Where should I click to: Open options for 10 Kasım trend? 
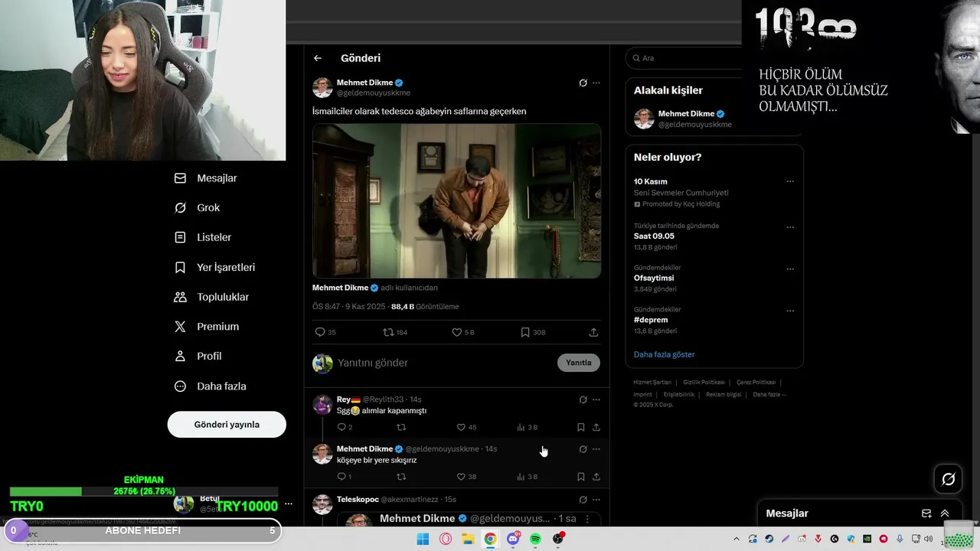pyautogui.click(x=790, y=181)
